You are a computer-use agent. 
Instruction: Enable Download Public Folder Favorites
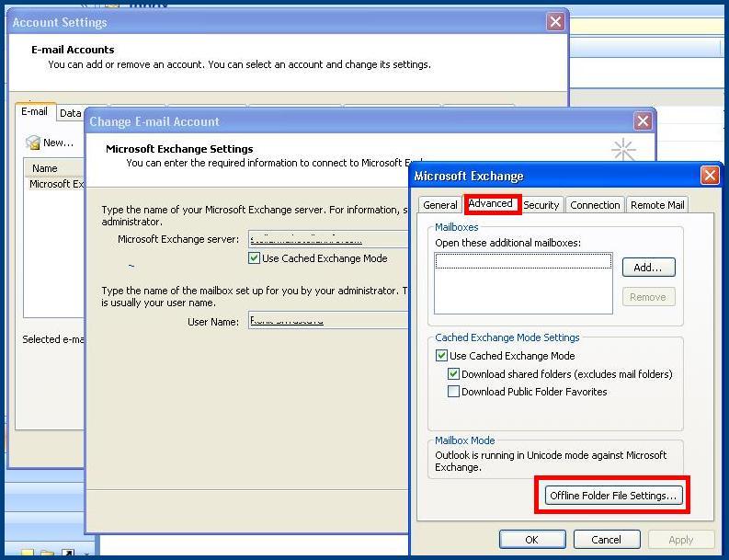[x=453, y=392]
